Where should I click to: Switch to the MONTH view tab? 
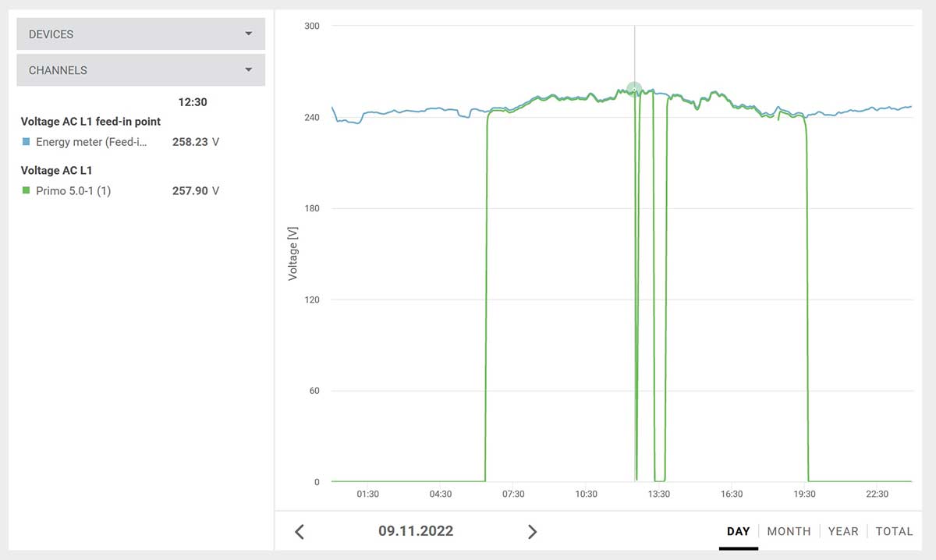coord(789,531)
